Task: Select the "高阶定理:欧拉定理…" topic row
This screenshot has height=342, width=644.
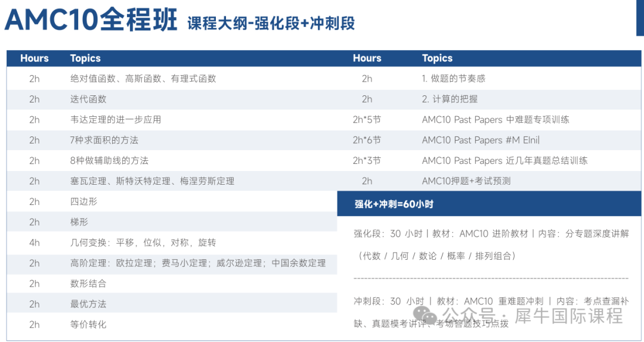Action: click(x=172, y=263)
